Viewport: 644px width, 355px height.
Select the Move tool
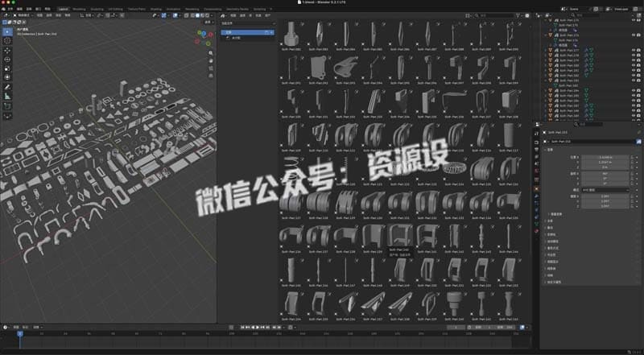7,51
